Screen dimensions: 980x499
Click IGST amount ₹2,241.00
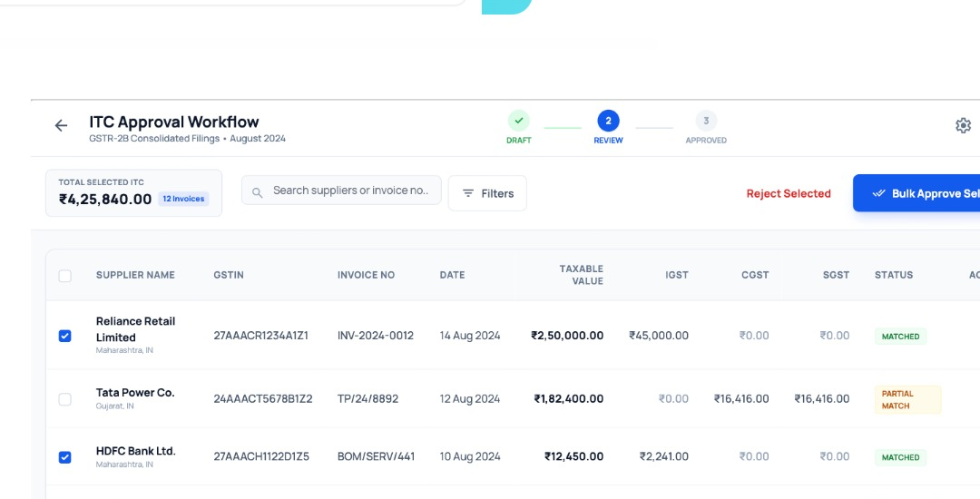point(663,456)
